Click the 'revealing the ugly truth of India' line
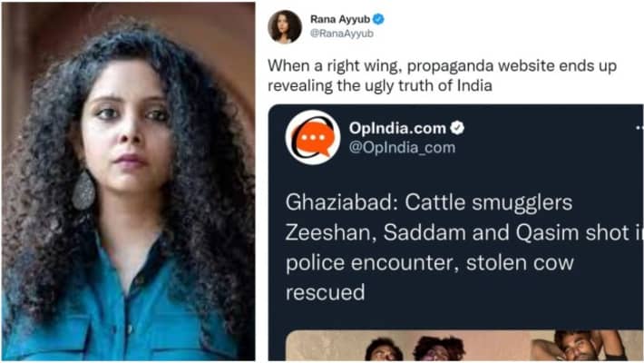This screenshot has height=363, width=644. (x=380, y=85)
